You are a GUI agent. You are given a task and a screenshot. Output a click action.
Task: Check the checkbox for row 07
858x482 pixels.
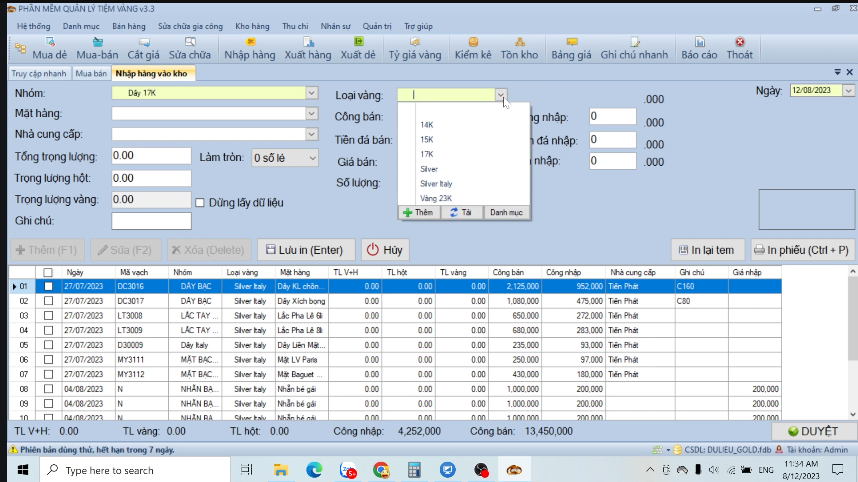[x=48, y=374]
